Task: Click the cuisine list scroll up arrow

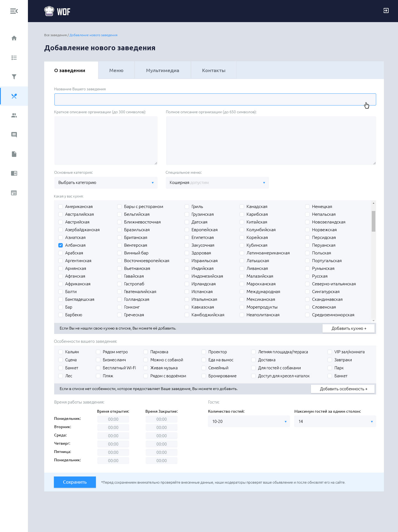Action: point(373,203)
